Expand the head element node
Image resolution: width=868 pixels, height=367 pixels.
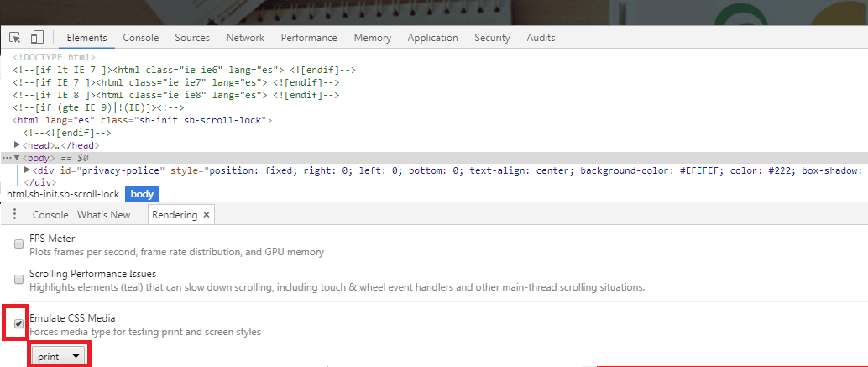click(17, 145)
